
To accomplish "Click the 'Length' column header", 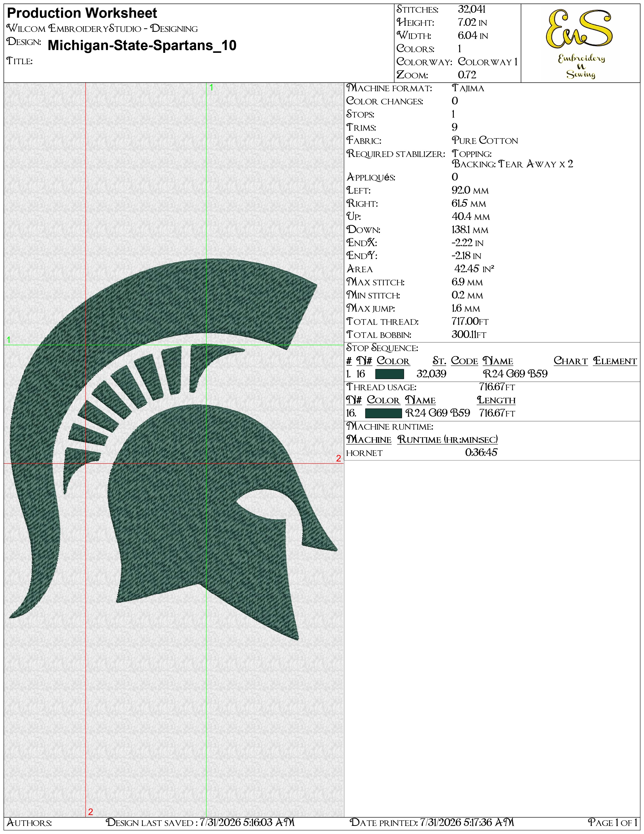I will click(496, 400).
